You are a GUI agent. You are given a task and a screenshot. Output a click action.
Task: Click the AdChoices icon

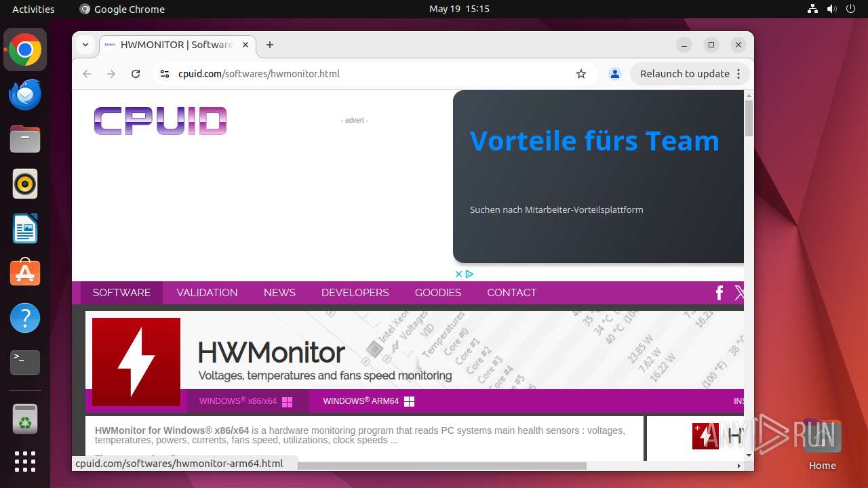click(x=469, y=274)
